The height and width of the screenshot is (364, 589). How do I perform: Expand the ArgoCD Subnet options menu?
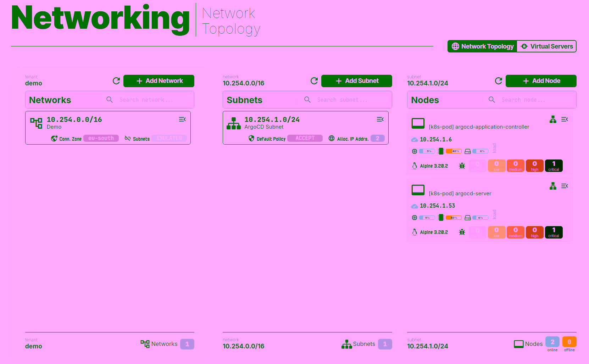[x=380, y=119]
